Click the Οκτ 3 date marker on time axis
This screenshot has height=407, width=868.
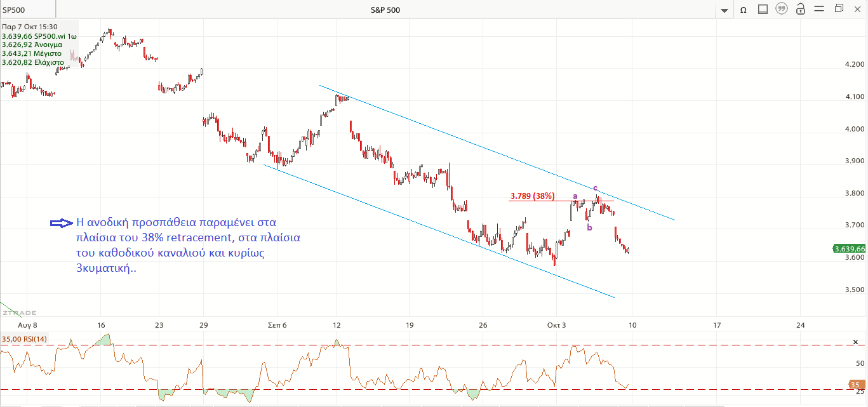click(556, 325)
